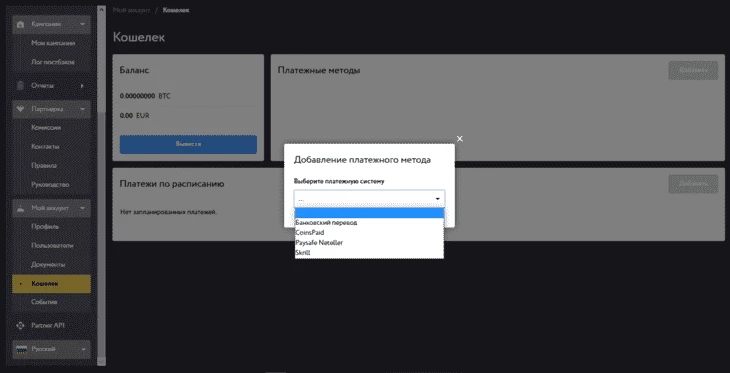Image resolution: width=730 pixels, height=373 pixels.
Task: Select Банковский перевод option
Action: 369,223
